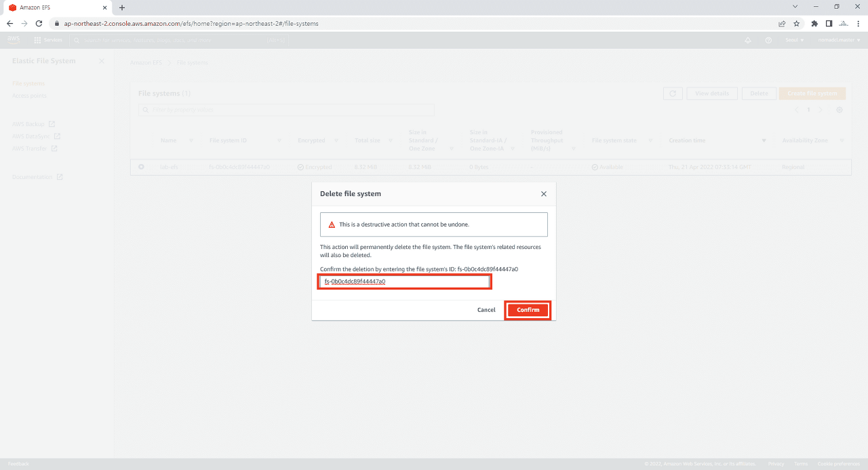Viewport: 868px width, 470px height.
Task: Share this page from the address bar
Action: pyautogui.click(x=782, y=23)
